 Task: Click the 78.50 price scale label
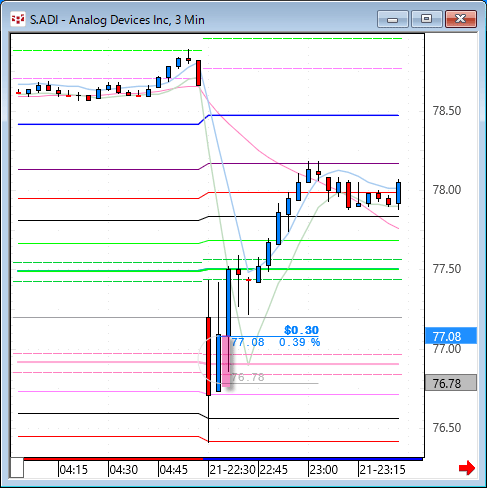point(447,111)
